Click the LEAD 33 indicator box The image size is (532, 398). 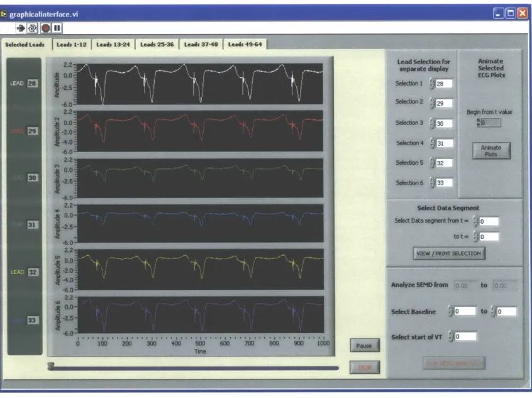click(x=32, y=320)
